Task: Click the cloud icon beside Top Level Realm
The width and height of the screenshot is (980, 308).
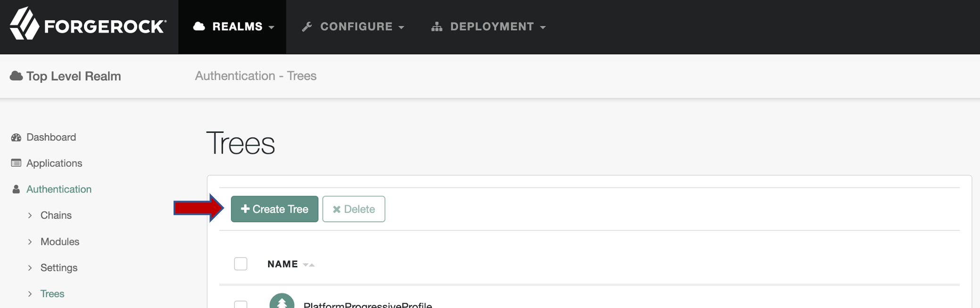Action: 16,76
